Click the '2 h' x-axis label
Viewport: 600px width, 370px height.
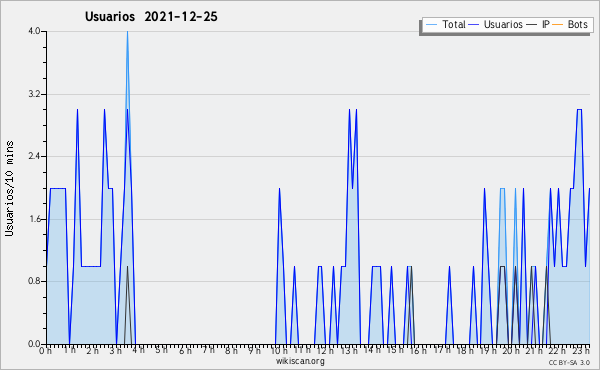click(x=92, y=351)
